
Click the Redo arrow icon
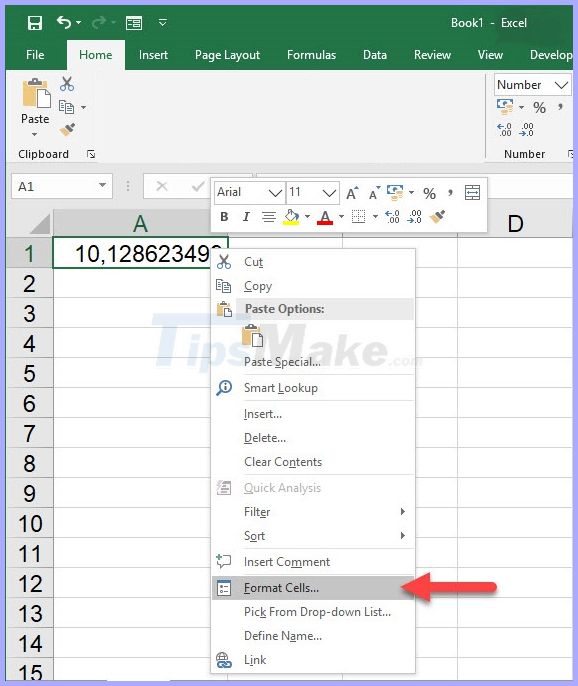point(98,22)
